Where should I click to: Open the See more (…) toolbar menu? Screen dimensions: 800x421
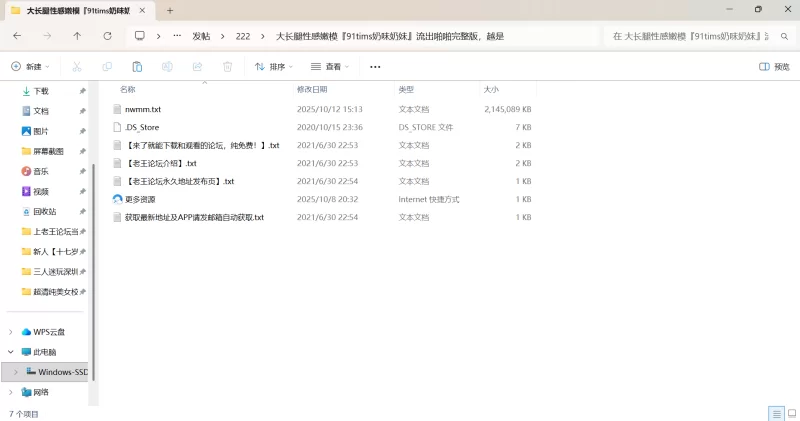click(x=375, y=67)
